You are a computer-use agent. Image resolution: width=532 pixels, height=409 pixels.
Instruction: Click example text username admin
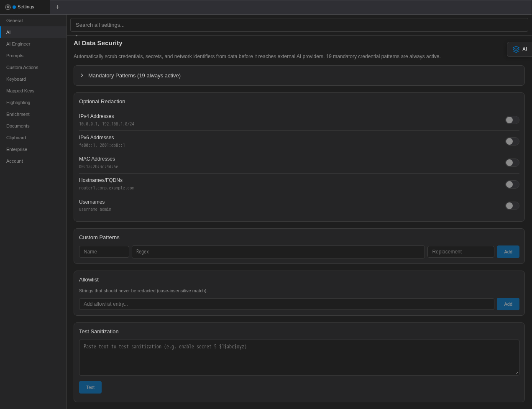pyautogui.click(x=95, y=210)
